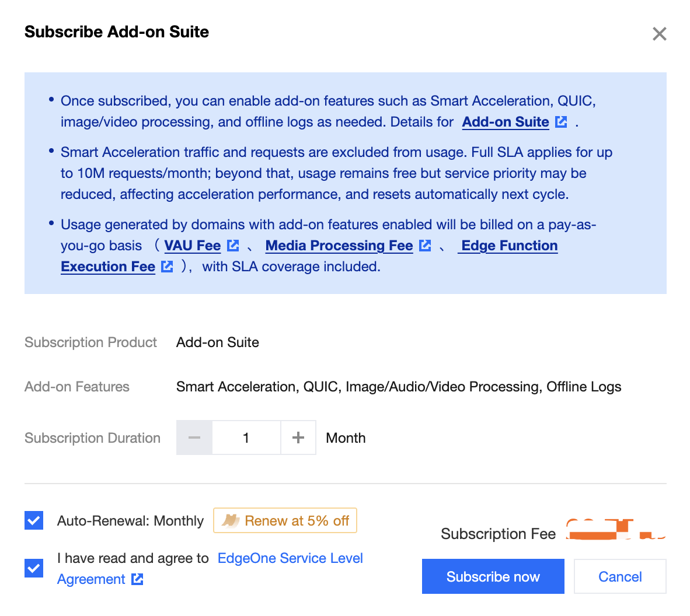Screen dimensions: 690x616
Task: Open EdgeOne Service Level Agreement link
Action: tap(210, 569)
